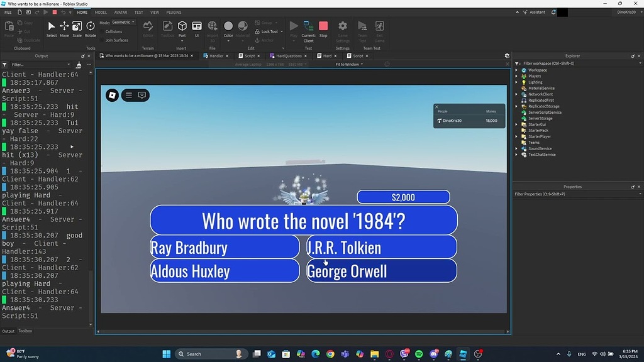644x362 pixels.
Task: Expand the StarterGui node
Action: [517, 124]
